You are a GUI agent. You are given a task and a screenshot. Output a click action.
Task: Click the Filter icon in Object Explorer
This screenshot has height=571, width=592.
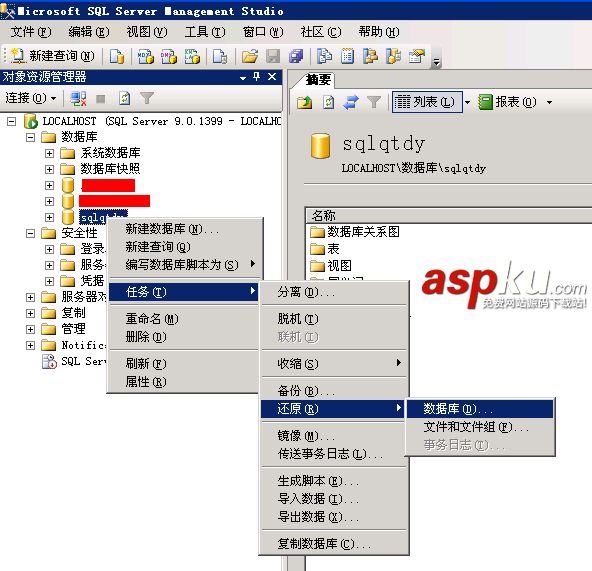point(147,99)
